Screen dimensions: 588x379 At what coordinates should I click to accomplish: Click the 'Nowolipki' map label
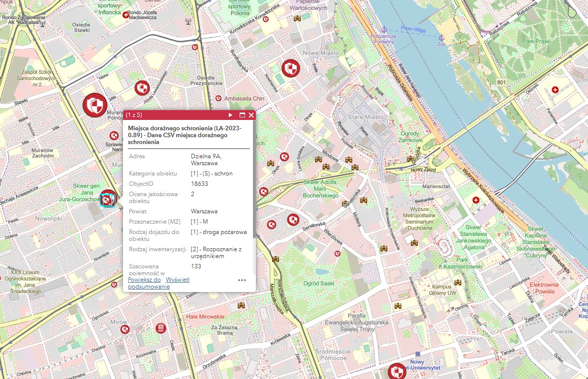[49, 218]
